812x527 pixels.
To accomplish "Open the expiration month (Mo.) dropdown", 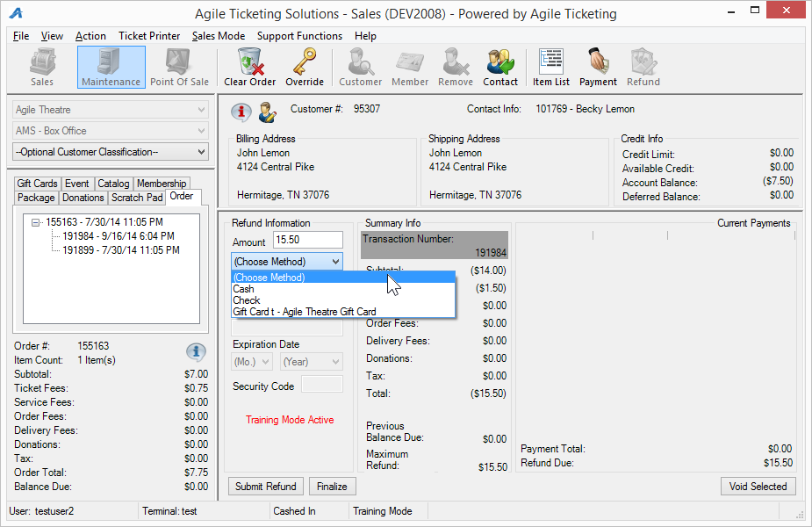I will pos(252,362).
